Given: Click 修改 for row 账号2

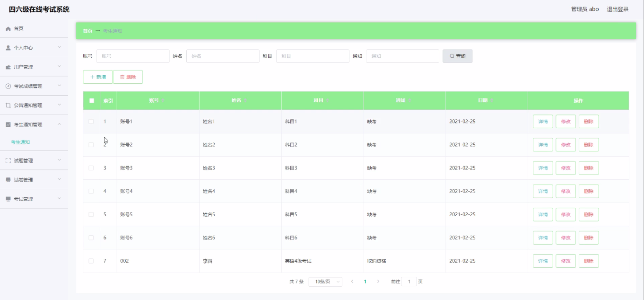Looking at the screenshot, I should (566, 145).
